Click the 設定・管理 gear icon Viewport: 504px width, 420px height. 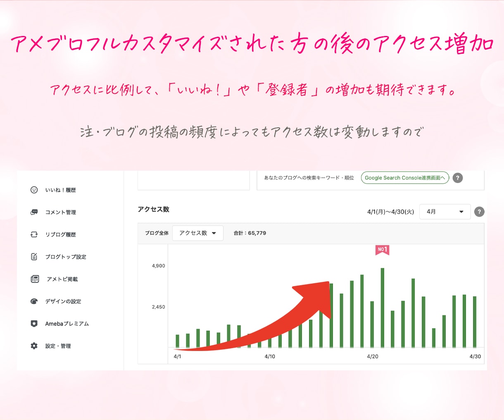point(34,346)
